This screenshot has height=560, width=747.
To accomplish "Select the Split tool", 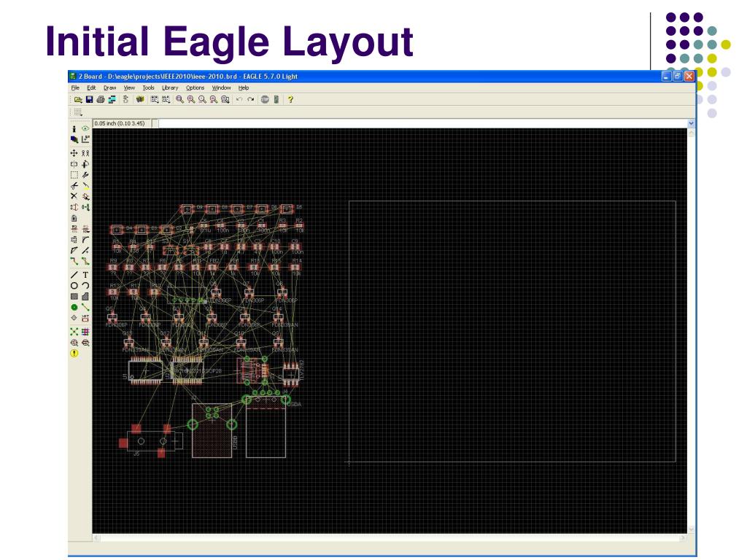I will click(74, 251).
